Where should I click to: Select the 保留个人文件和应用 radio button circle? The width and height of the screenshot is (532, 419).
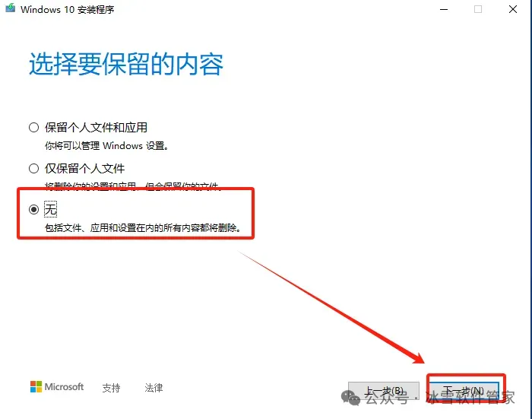click(33, 128)
